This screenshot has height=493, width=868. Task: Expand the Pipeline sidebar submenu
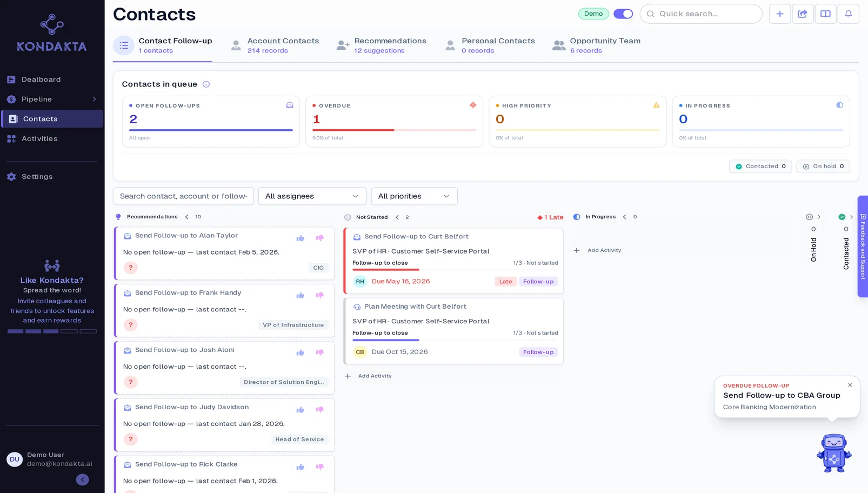tap(94, 99)
